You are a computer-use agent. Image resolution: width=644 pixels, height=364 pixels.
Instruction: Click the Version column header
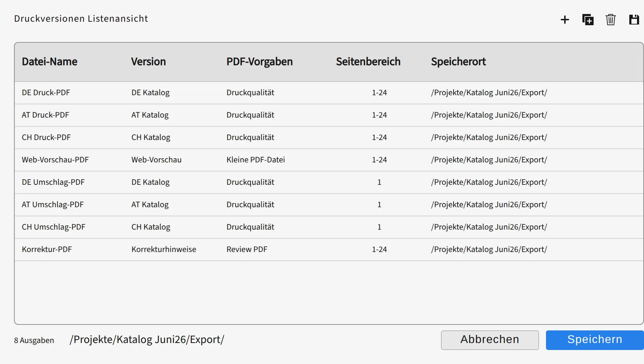pyautogui.click(x=148, y=62)
